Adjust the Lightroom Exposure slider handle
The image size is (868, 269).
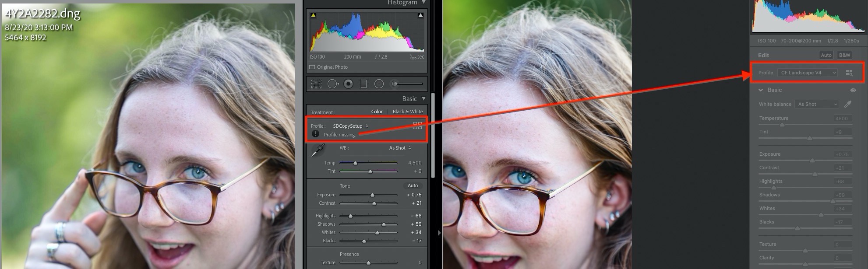[372, 195]
